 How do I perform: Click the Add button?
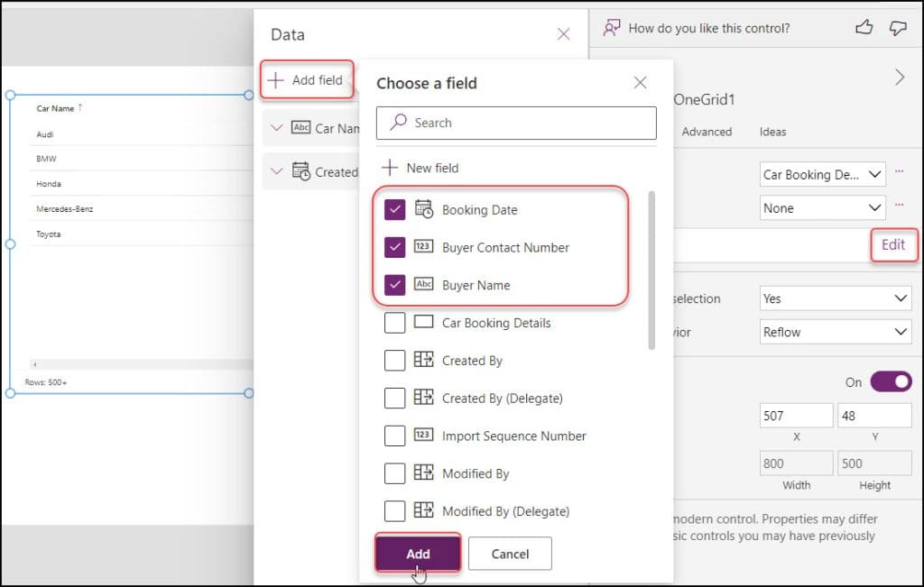[x=418, y=554]
